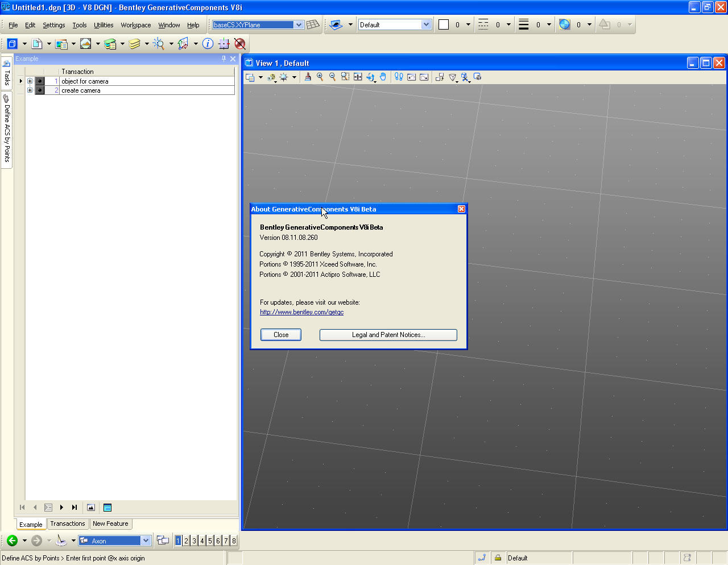Switch to the New Feature tab
The width and height of the screenshot is (728, 565).
point(110,524)
